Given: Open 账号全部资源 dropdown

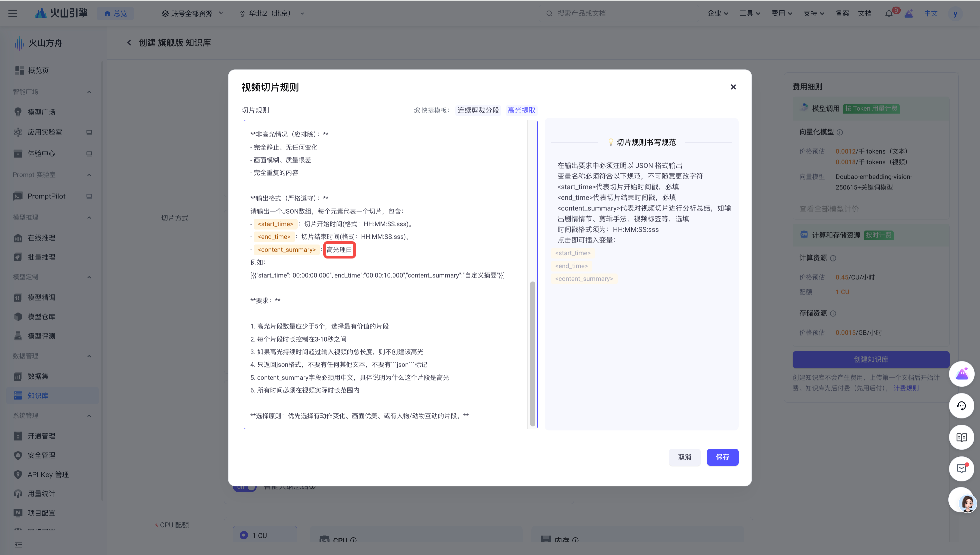Looking at the screenshot, I should (193, 13).
